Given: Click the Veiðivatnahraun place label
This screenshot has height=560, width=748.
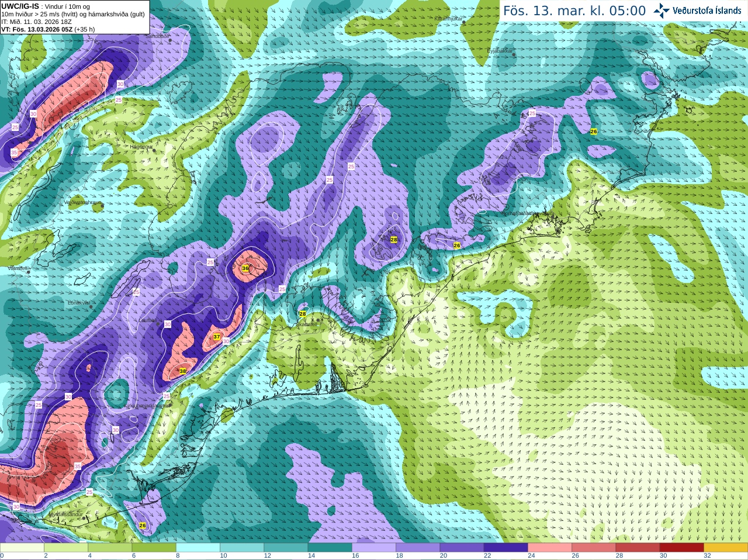Looking at the screenshot, I should [x=82, y=202].
